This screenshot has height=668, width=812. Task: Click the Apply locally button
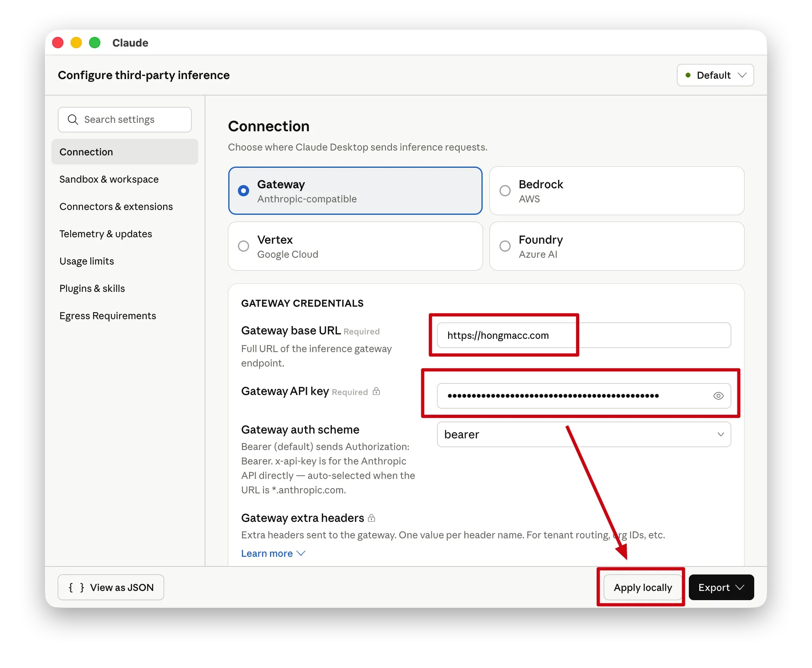point(643,587)
